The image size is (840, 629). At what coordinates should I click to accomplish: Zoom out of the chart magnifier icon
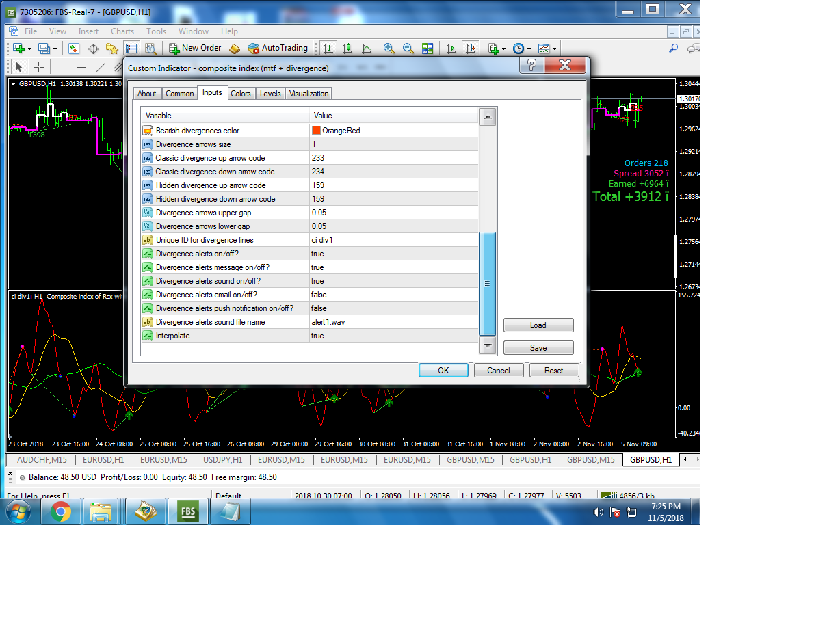click(408, 49)
